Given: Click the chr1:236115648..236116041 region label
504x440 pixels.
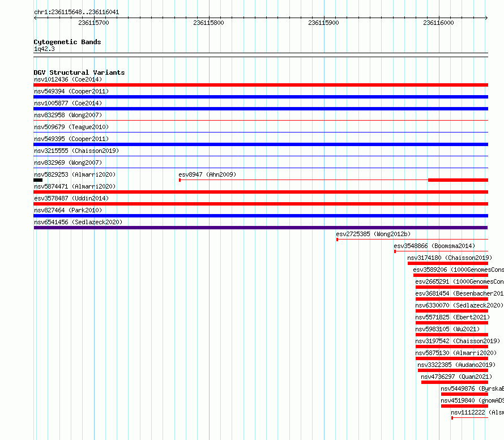Looking at the screenshot, I should click(x=76, y=12).
